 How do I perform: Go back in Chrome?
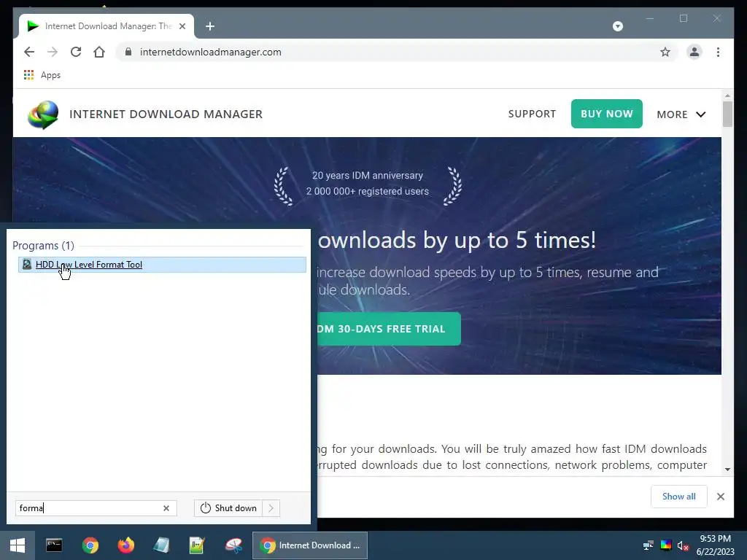pyautogui.click(x=29, y=52)
